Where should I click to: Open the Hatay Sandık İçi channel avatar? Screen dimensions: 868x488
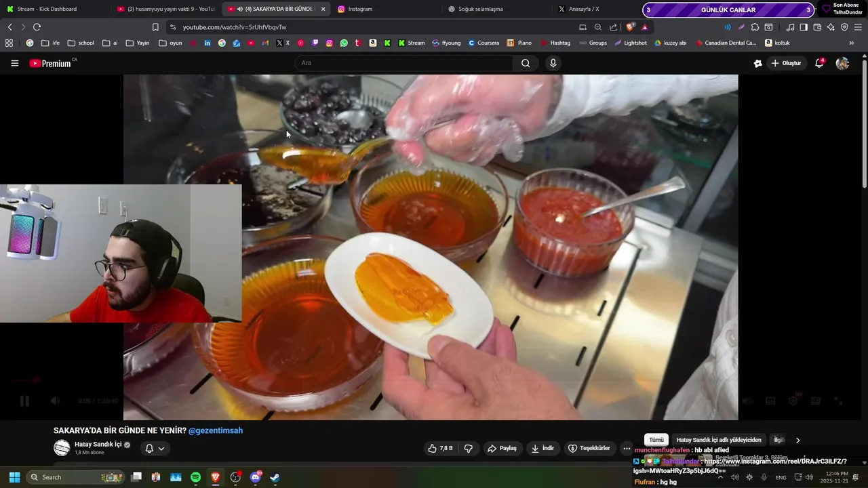point(62,448)
